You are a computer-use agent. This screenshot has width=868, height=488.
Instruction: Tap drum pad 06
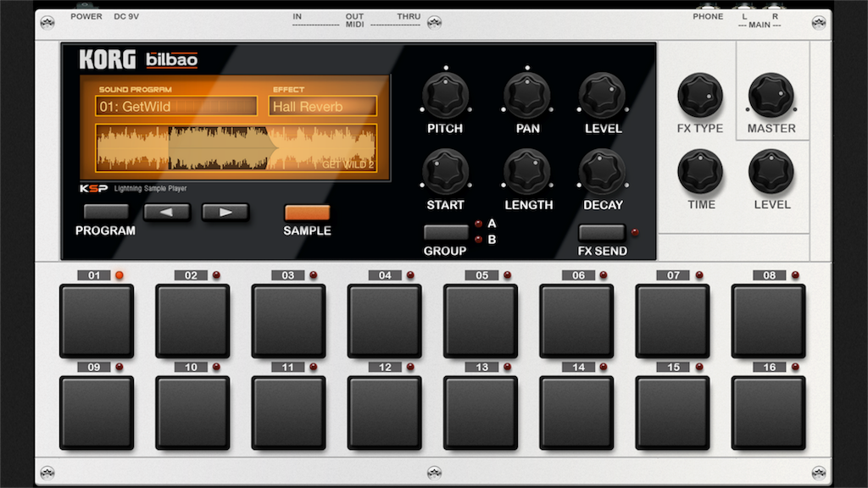576,321
